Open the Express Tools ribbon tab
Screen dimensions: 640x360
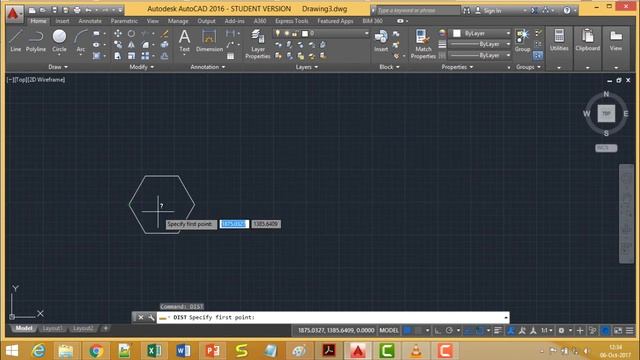pos(291,21)
